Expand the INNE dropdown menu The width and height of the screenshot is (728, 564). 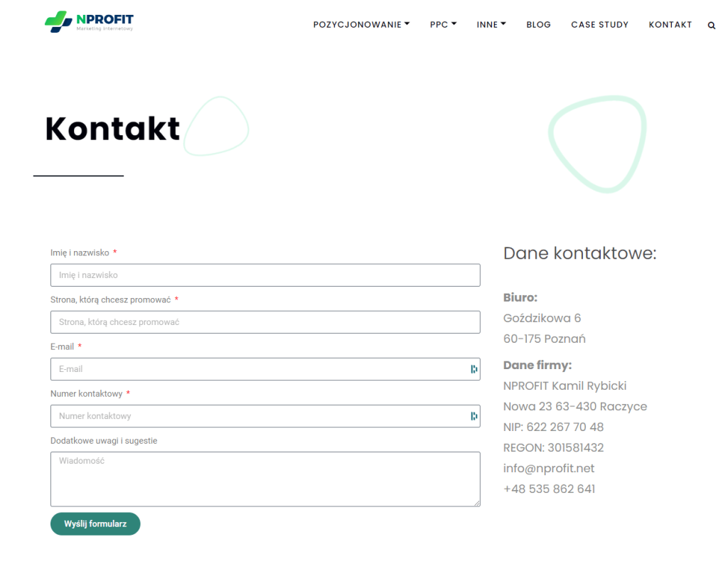[491, 24]
